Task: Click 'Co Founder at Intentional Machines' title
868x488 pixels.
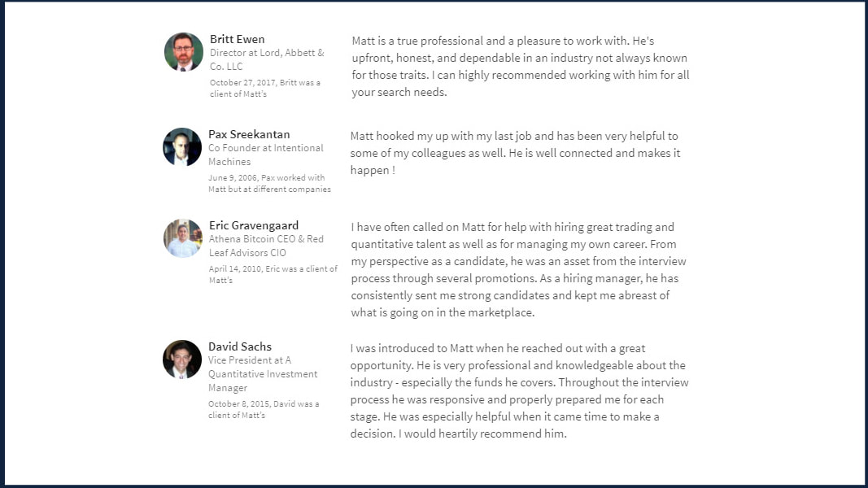Action: tap(266, 155)
